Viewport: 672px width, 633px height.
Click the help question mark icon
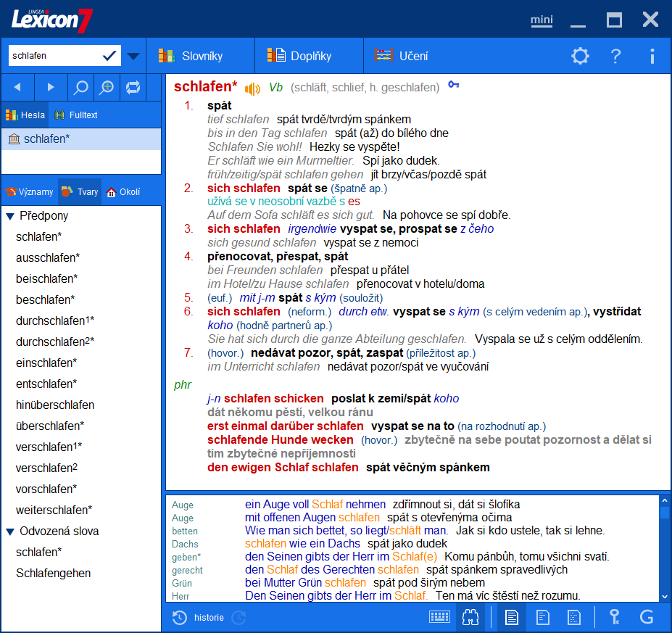[x=615, y=56]
